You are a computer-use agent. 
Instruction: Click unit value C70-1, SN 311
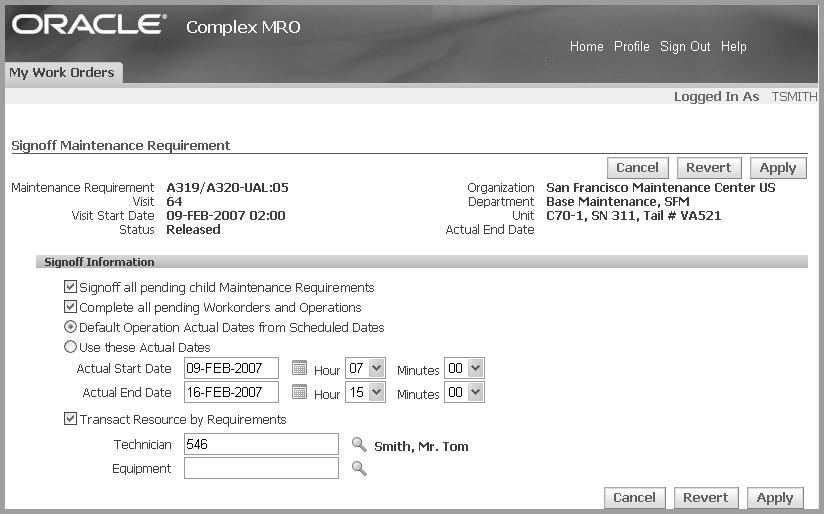[591, 215]
